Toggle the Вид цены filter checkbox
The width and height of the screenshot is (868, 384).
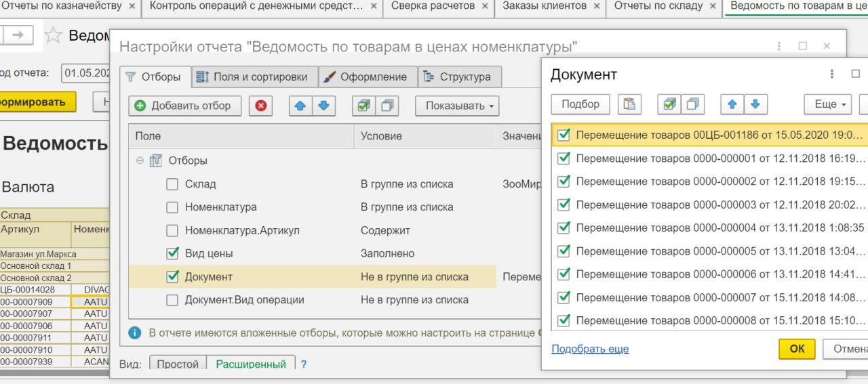[172, 253]
